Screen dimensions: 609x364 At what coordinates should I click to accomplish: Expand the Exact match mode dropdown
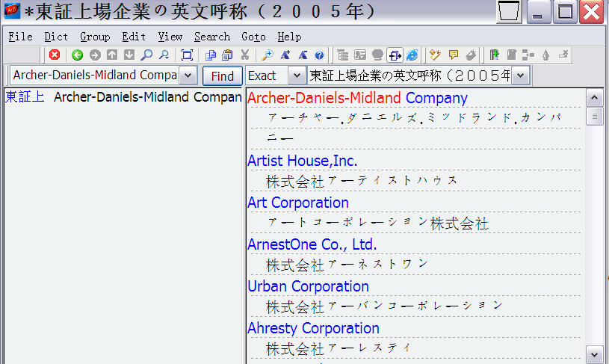297,75
